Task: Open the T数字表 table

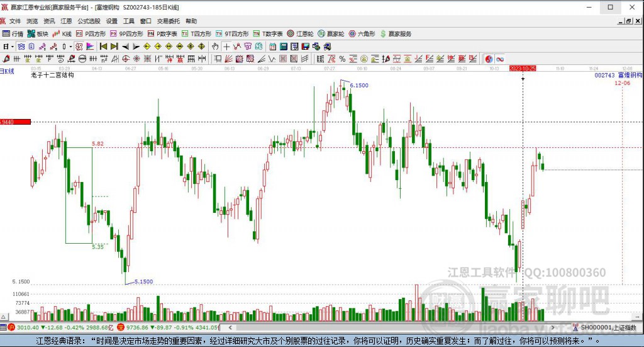Action: 268,34
